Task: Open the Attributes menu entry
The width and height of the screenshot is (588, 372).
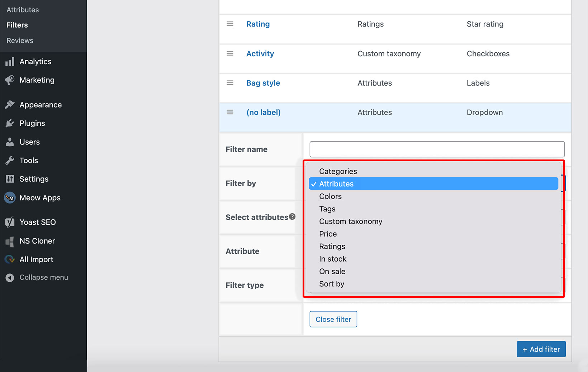Action: coord(23,10)
